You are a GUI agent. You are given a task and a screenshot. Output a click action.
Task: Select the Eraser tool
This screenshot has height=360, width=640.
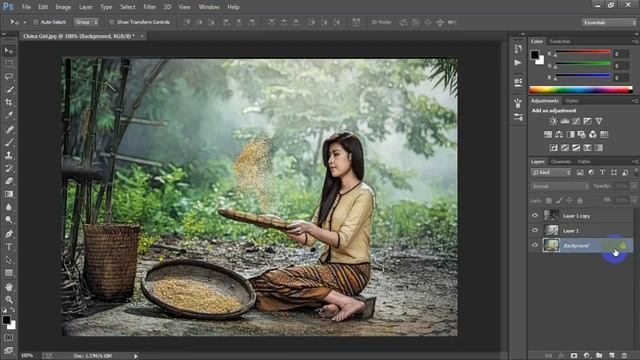coord(9,181)
